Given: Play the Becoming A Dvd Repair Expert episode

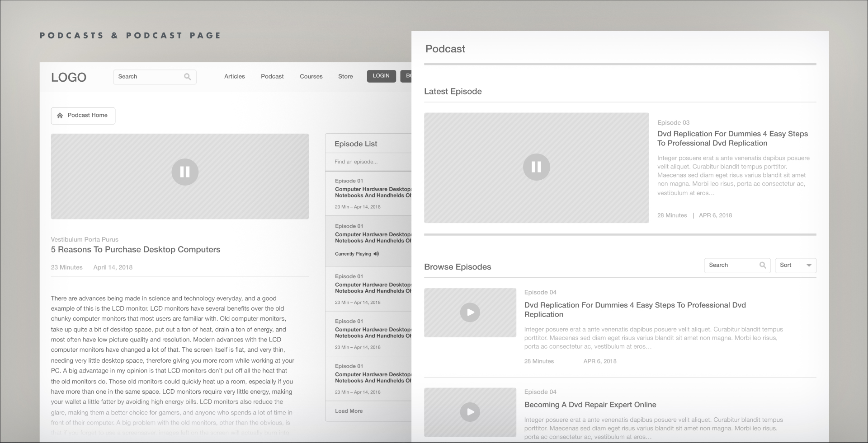Looking at the screenshot, I should [470, 412].
